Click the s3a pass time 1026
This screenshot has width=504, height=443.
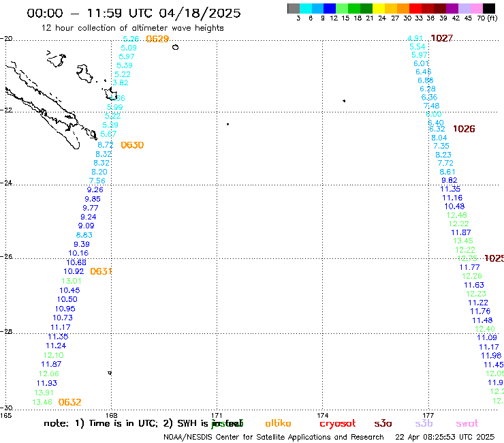click(x=464, y=129)
